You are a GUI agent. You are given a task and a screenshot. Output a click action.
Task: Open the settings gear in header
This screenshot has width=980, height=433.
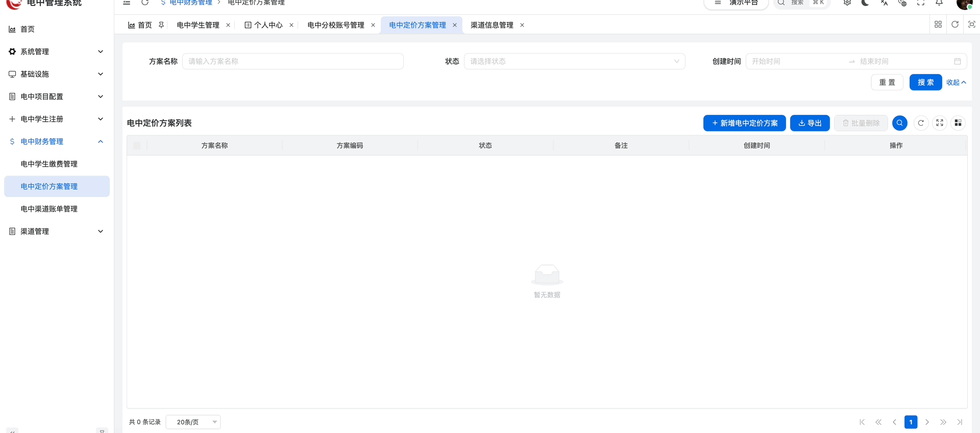[847, 3]
